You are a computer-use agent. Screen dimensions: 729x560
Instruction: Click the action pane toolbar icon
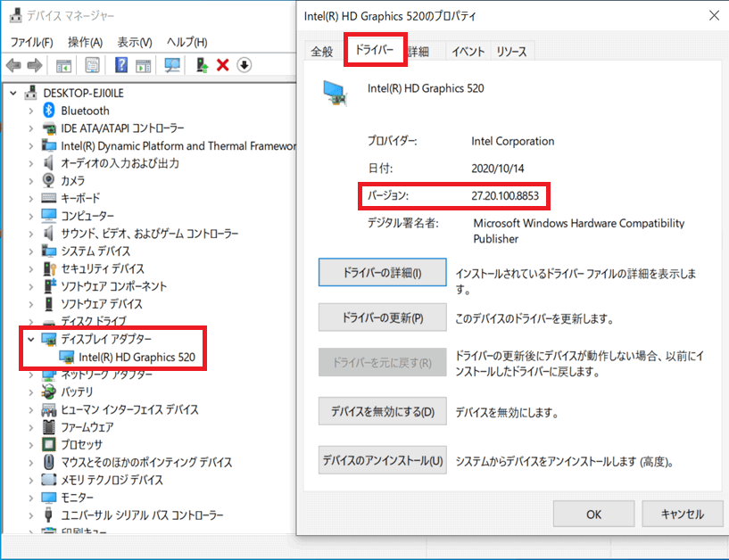click(143, 65)
